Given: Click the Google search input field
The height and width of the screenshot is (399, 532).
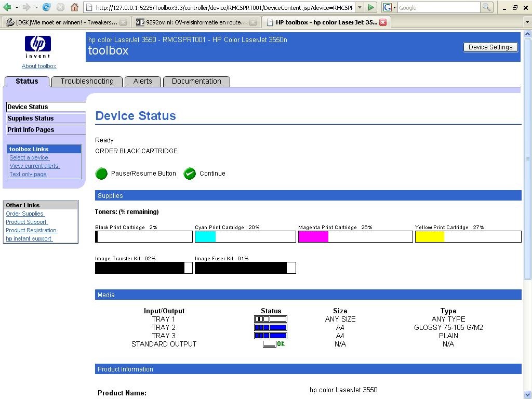Looking at the screenshot, I should [439, 7].
